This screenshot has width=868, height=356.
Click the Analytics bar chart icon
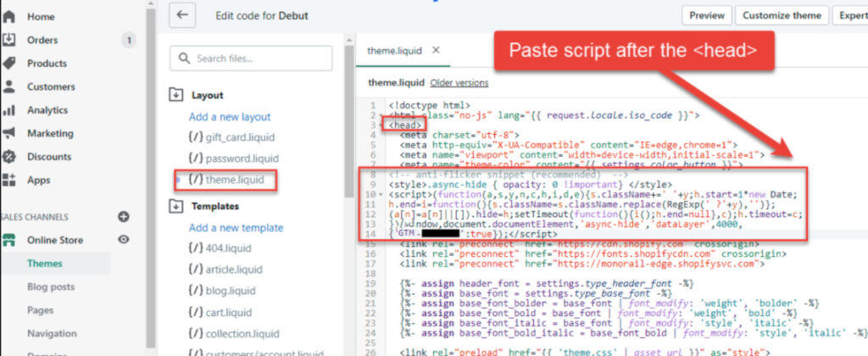click(8, 110)
